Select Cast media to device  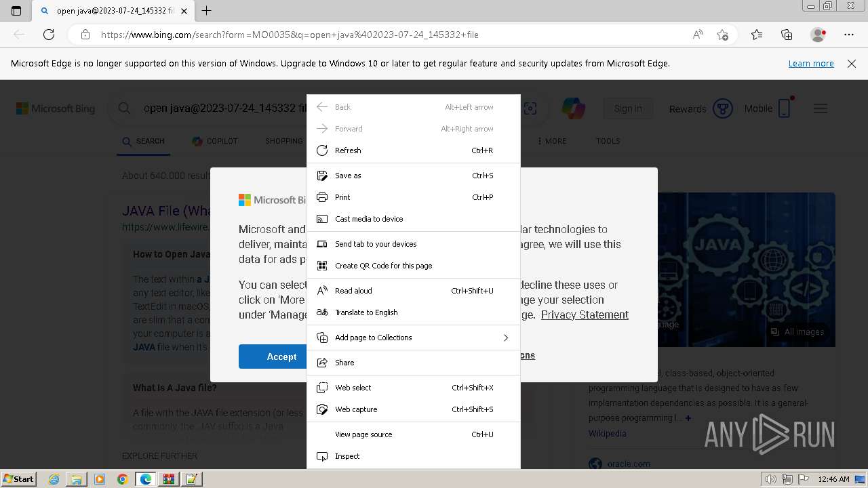pos(414,219)
